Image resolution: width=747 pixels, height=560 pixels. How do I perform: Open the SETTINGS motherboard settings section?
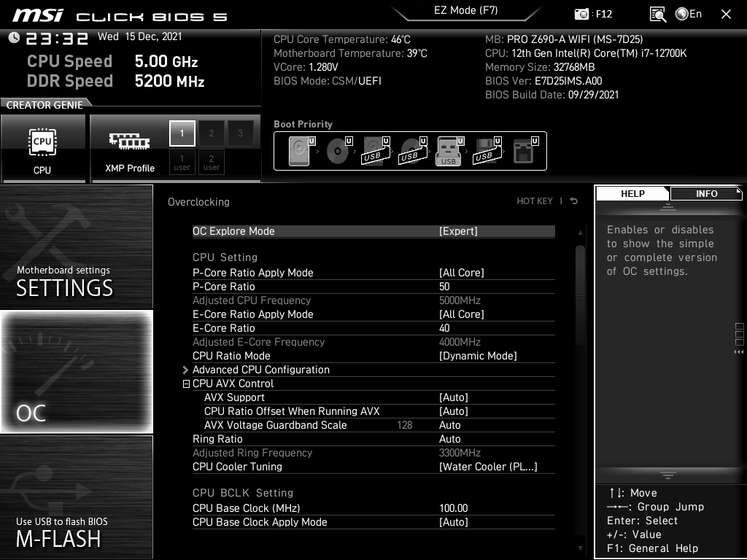click(76, 246)
